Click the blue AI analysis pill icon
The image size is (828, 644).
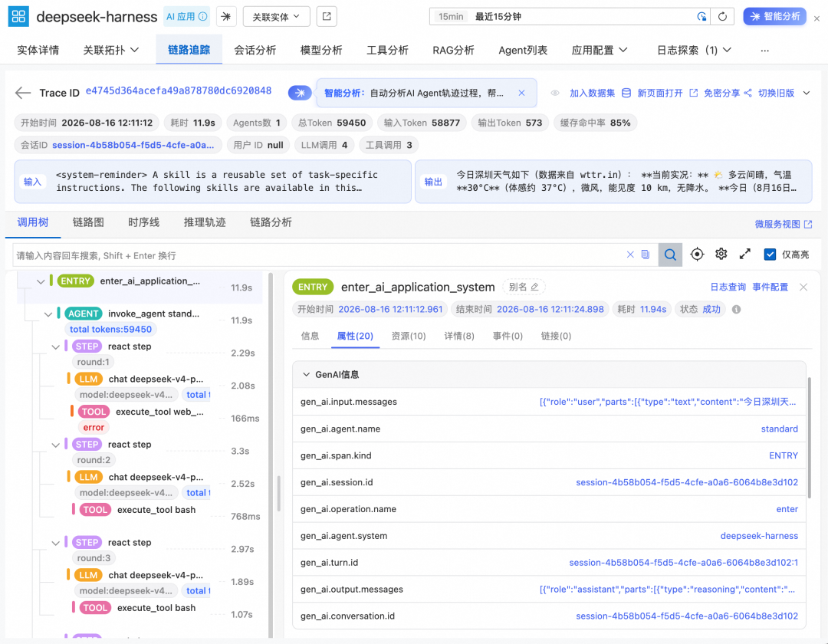(300, 93)
